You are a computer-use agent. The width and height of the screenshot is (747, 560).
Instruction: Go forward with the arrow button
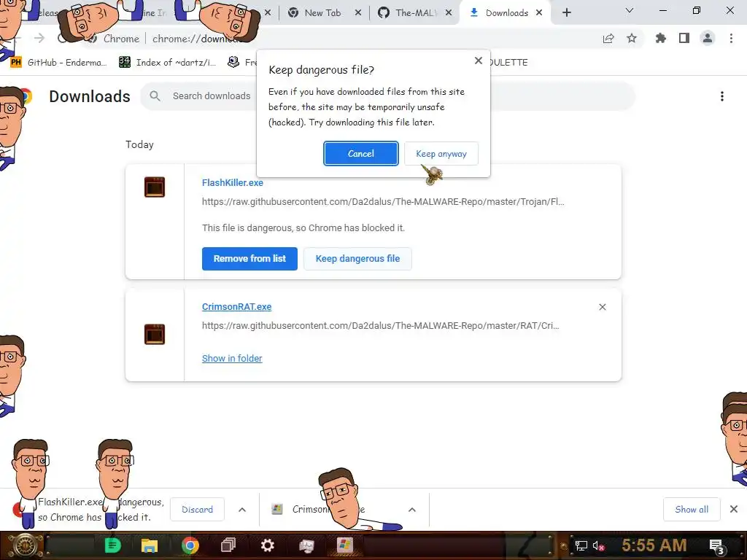39,38
